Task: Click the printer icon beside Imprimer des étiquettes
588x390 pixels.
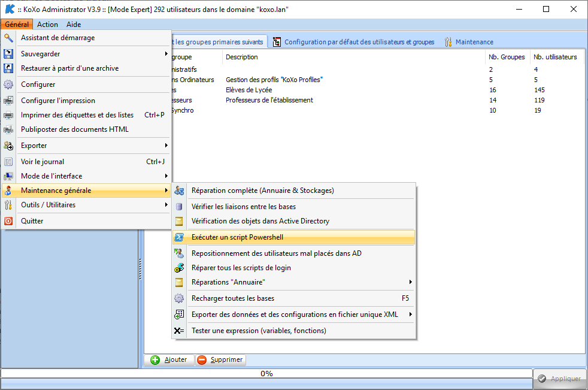Action: point(8,115)
